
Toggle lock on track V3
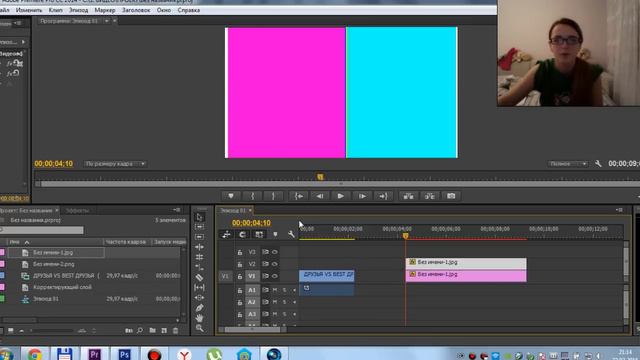point(240,253)
